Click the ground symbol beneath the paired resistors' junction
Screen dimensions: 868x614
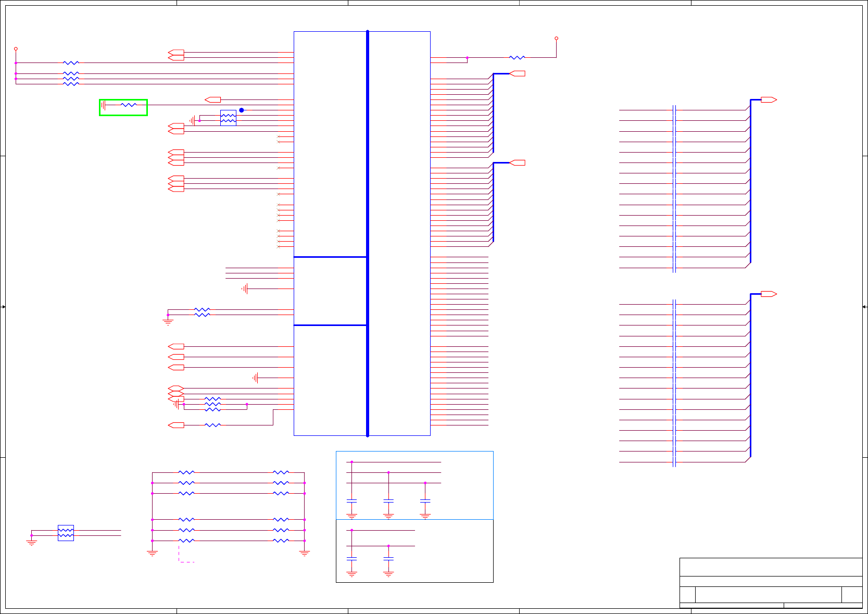[168, 321]
